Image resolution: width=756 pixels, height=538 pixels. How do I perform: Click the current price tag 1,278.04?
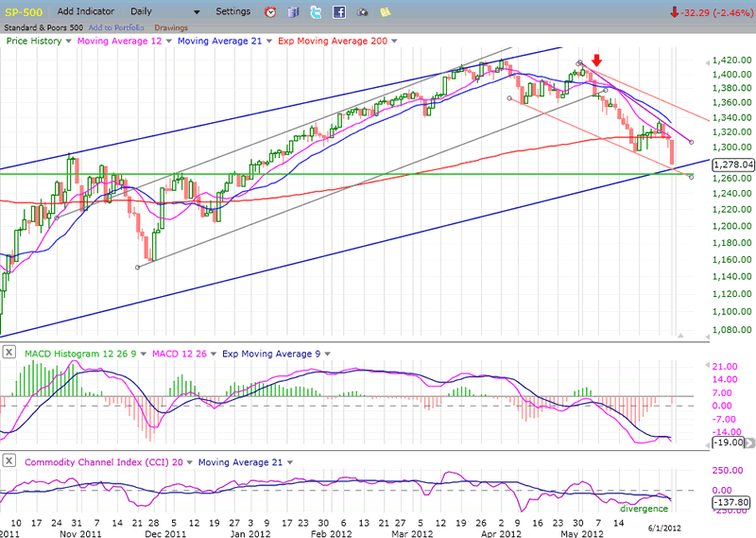tap(733, 165)
